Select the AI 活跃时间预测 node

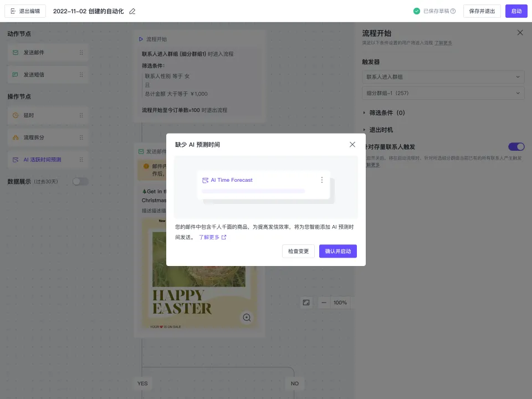[48, 160]
